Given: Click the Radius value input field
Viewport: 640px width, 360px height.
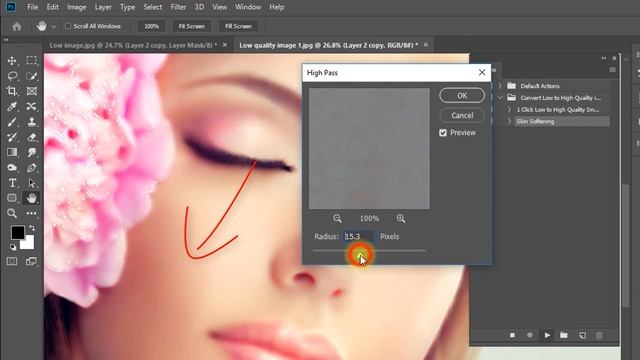Looking at the screenshot, I should tap(358, 236).
